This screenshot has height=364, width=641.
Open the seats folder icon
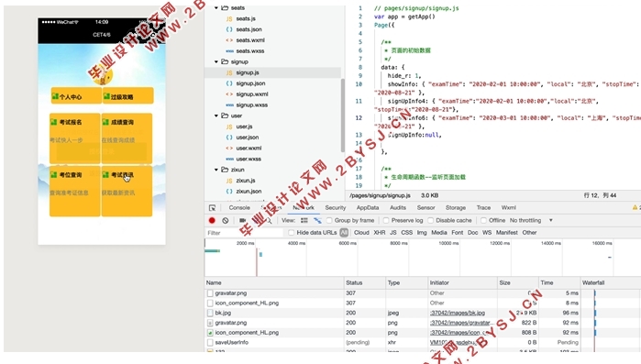[x=225, y=7]
